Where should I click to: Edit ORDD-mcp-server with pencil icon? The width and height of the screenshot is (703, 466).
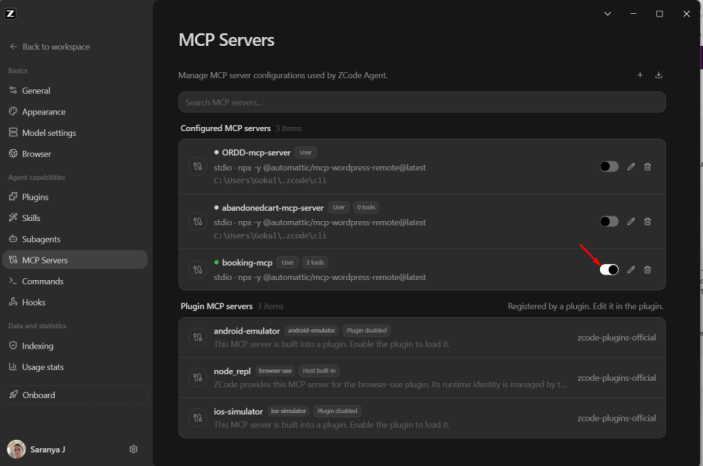click(x=631, y=166)
